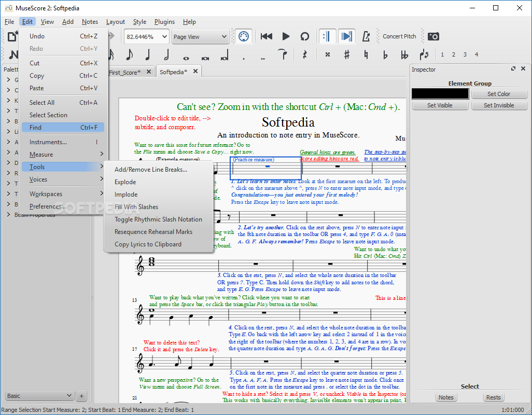Choose Explode from Tools submenu
The height and width of the screenshot is (415, 532).
click(x=159, y=182)
